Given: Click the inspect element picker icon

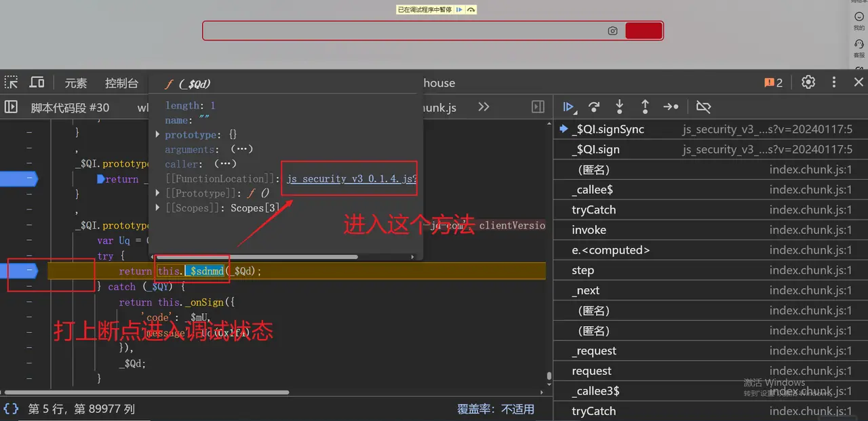Looking at the screenshot, I should click(12, 83).
